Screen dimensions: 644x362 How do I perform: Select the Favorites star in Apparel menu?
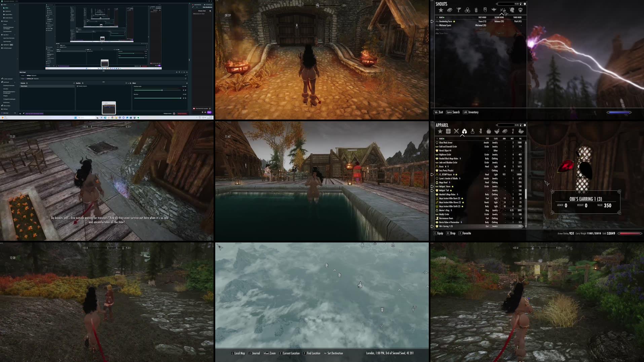pyautogui.click(x=440, y=131)
